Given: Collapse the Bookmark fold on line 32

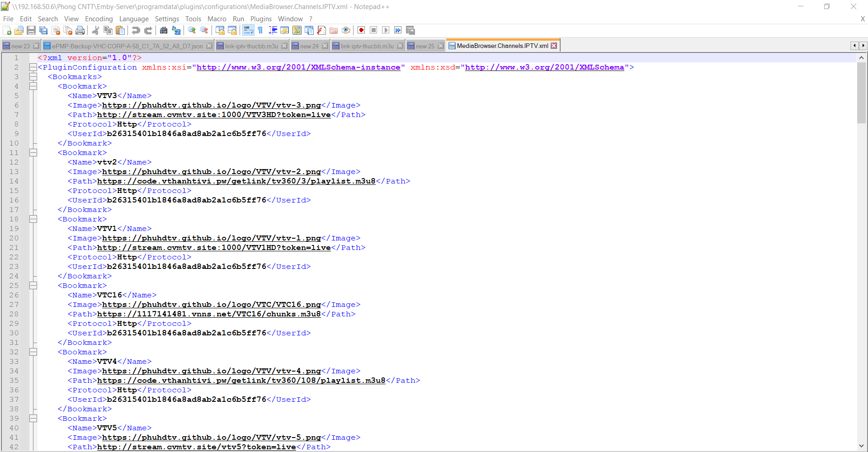Looking at the screenshot, I should point(33,352).
